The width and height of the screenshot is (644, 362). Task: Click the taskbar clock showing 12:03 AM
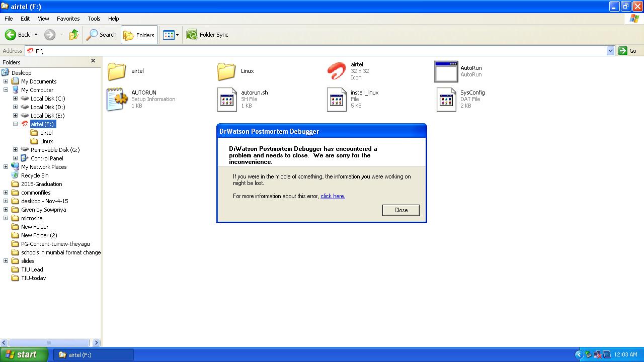pyautogui.click(x=626, y=354)
